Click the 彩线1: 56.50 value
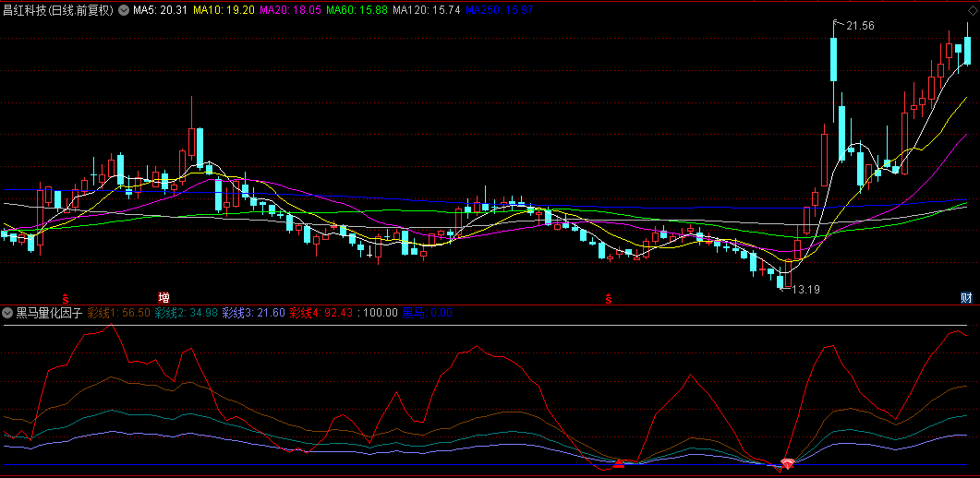The height and width of the screenshot is (478, 980). click(x=119, y=313)
